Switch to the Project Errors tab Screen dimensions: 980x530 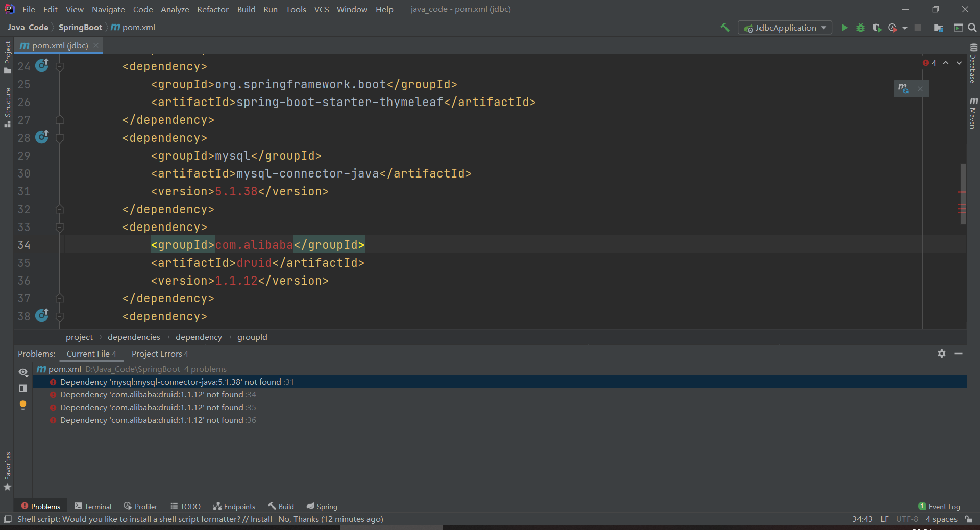(160, 354)
